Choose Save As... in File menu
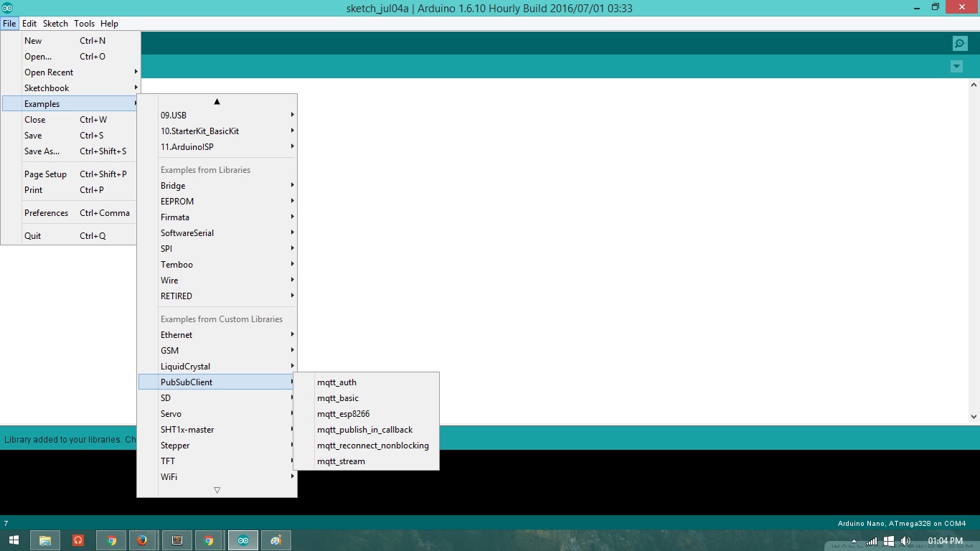This screenshot has height=551, width=980. pyautogui.click(x=70, y=151)
